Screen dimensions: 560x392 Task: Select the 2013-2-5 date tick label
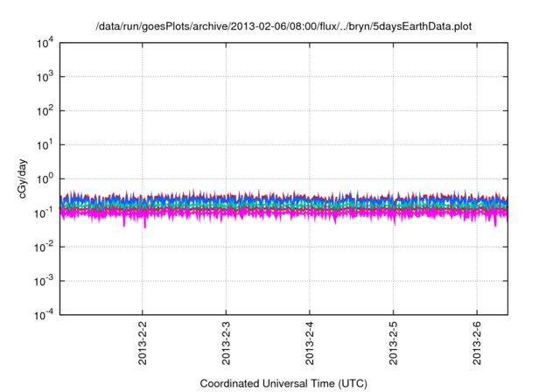coord(392,346)
